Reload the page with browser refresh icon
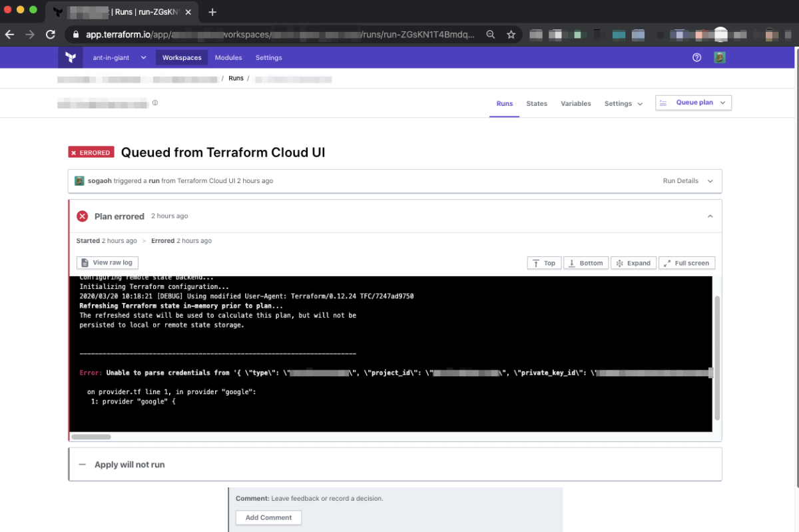The height and width of the screenshot is (532, 799). 51,35
